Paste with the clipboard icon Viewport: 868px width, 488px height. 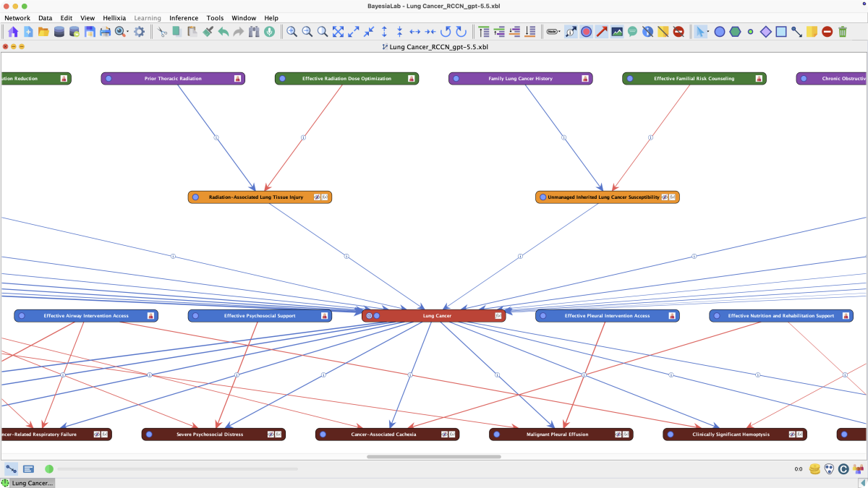(x=192, y=32)
